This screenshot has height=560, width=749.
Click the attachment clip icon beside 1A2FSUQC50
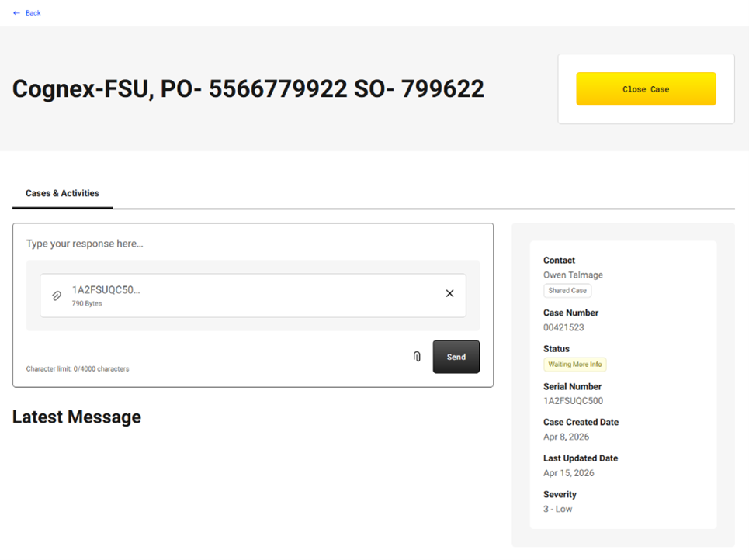[x=57, y=296]
